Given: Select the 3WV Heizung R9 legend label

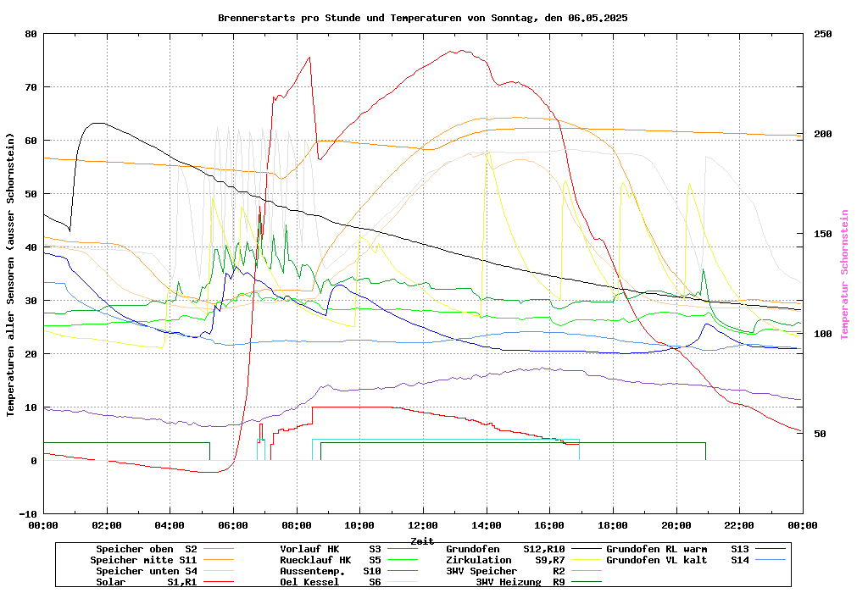Looking at the screenshot, I should (x=520, y=582).
